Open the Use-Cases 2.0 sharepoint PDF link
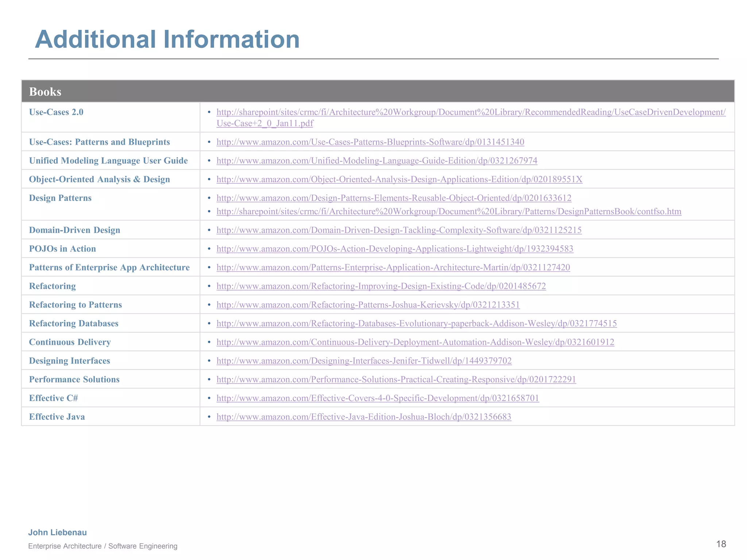 coord(471,117)
